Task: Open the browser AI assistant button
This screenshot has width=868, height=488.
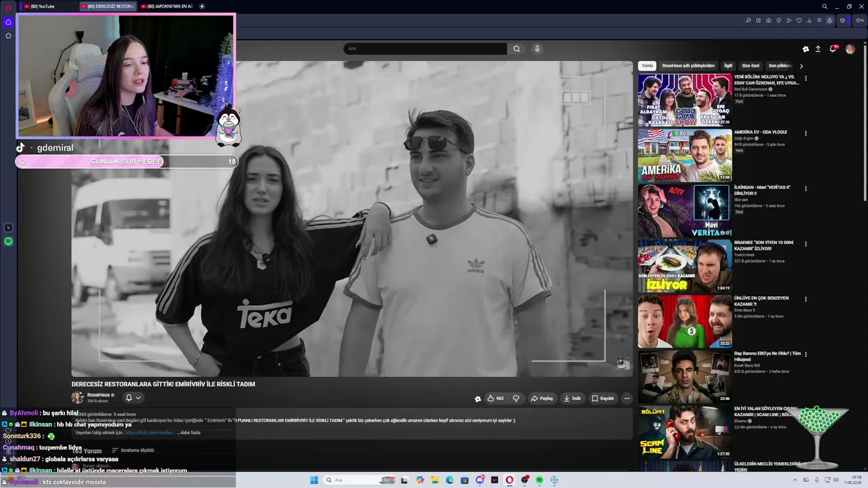Action: click(860, 20)
